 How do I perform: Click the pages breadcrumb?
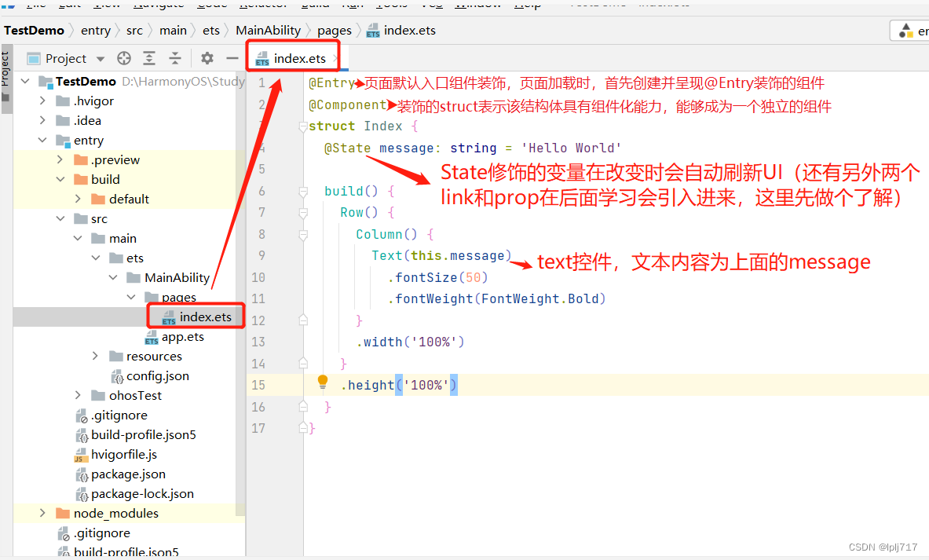tap(335, 30)
